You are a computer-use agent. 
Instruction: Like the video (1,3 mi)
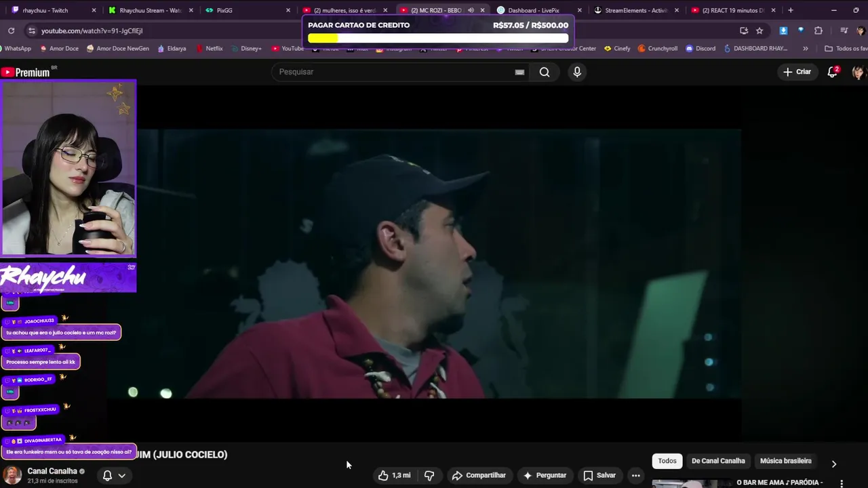point(395,476)
